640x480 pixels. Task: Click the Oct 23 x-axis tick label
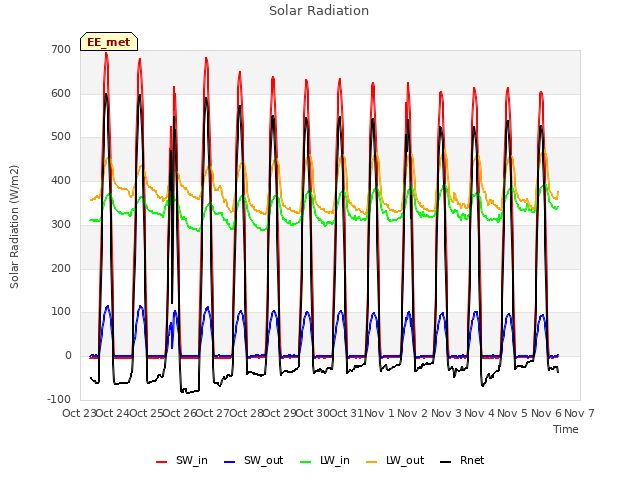point(79,413)
